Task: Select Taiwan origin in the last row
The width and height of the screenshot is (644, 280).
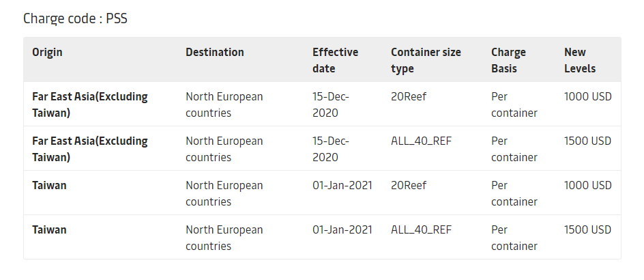Action: click(49, 229)
